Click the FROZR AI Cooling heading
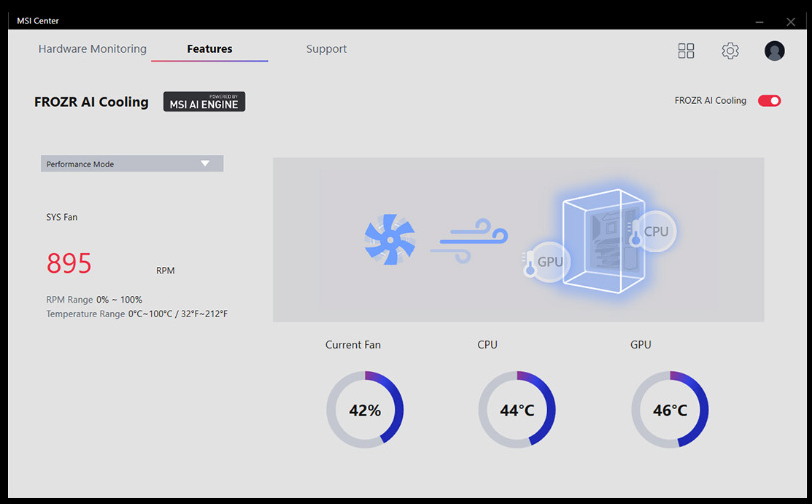This screenshot has width=812, height=504. (91, 102)
